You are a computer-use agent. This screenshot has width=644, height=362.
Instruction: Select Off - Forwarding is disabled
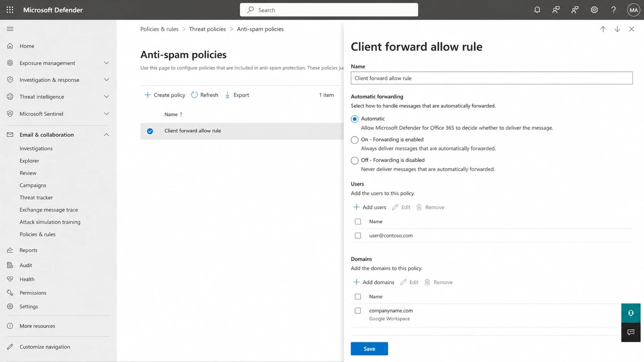pos(355,160)
